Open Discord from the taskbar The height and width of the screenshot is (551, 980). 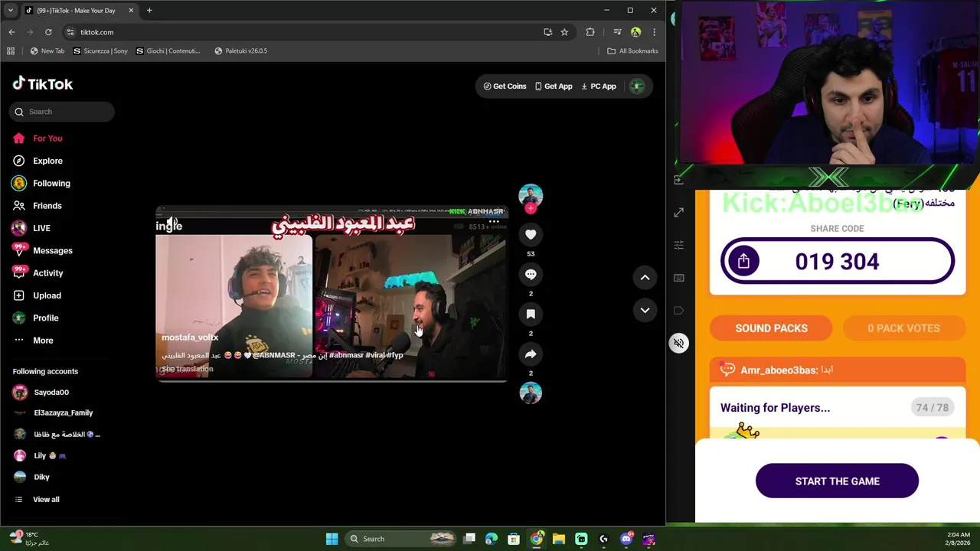click(x=626, y=539)
